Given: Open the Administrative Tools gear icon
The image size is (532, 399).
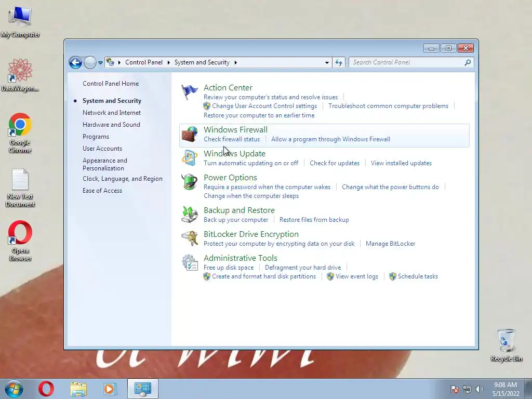Looking at the screenshot, I should click(189, 262).
